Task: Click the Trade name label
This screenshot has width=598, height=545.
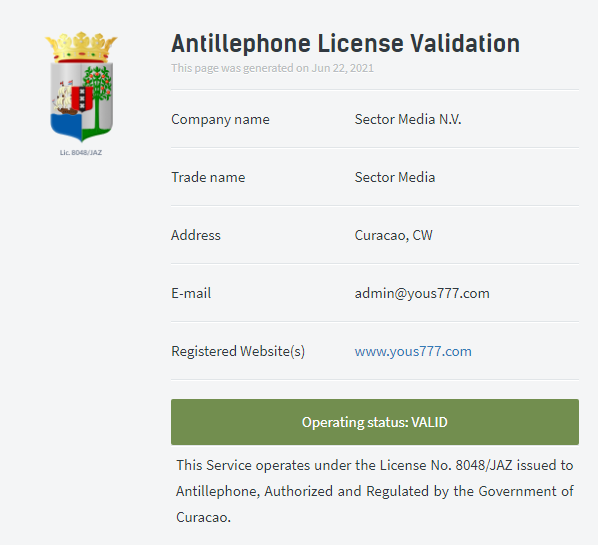Action: coord(208,177)
